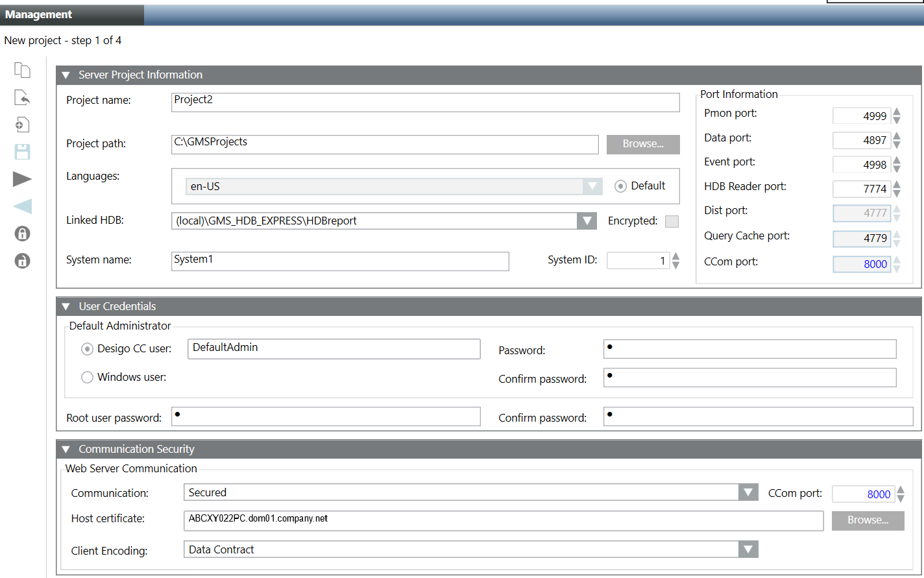The image size is (924, 578).
Task: Click Browse next to Host certificate
Action: pos(868,520)
